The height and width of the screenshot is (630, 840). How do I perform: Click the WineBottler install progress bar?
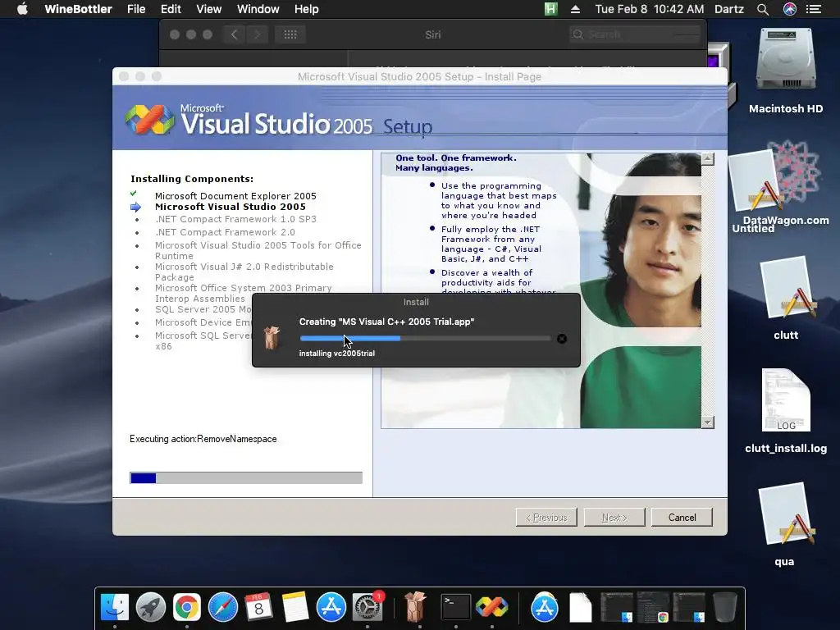click(x=426, y=339)
